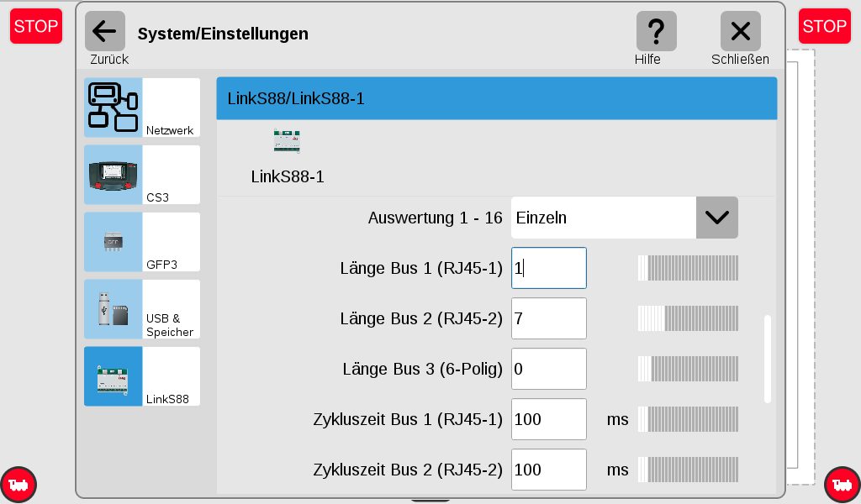Open the Hilfe question mark

[x=656, y=31]
